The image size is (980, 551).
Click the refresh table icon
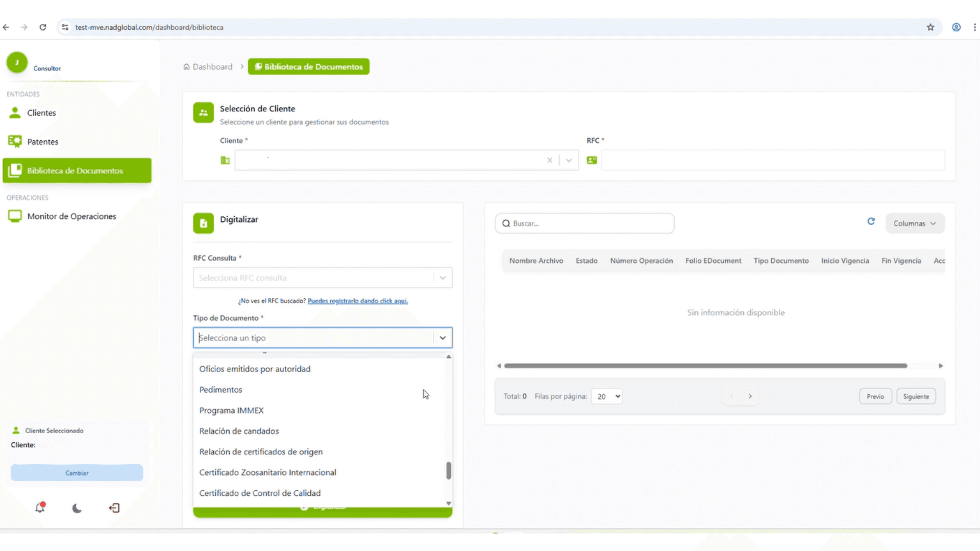point(871,221)
